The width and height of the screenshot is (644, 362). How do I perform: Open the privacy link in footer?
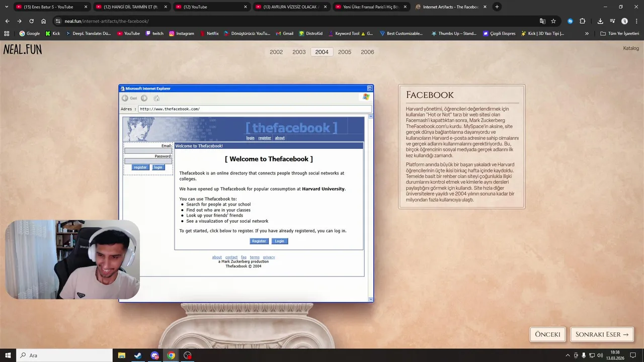(x=269, y=257)
